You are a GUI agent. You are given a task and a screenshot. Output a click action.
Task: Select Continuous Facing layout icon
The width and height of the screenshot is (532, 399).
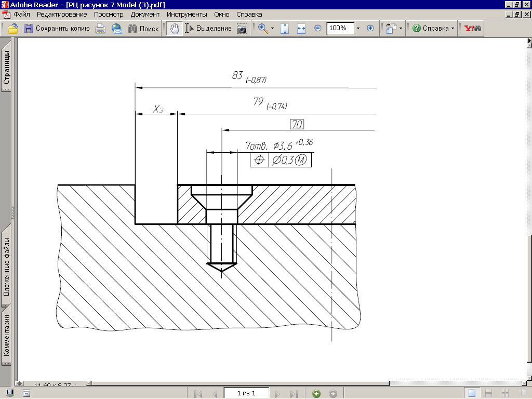tap(505, 394)
